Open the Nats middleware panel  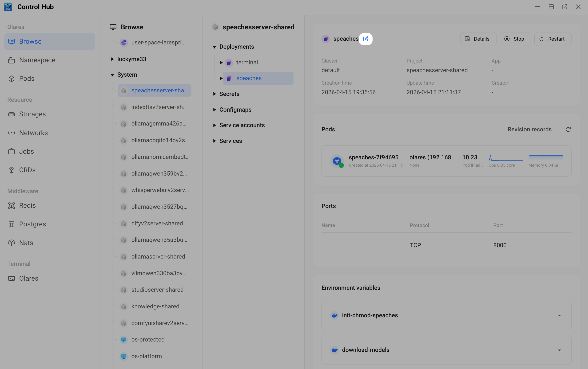coord(26,243)
